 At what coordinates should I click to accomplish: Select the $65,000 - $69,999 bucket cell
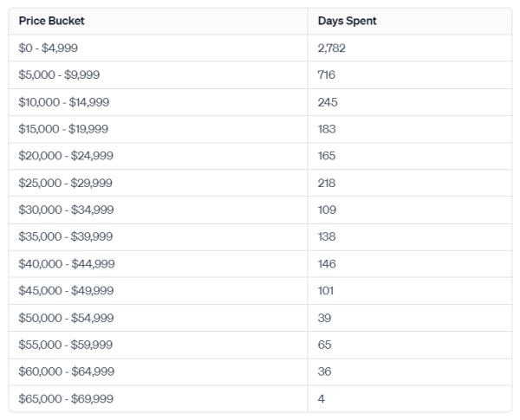pyautogui.click(x=66, y=398)
